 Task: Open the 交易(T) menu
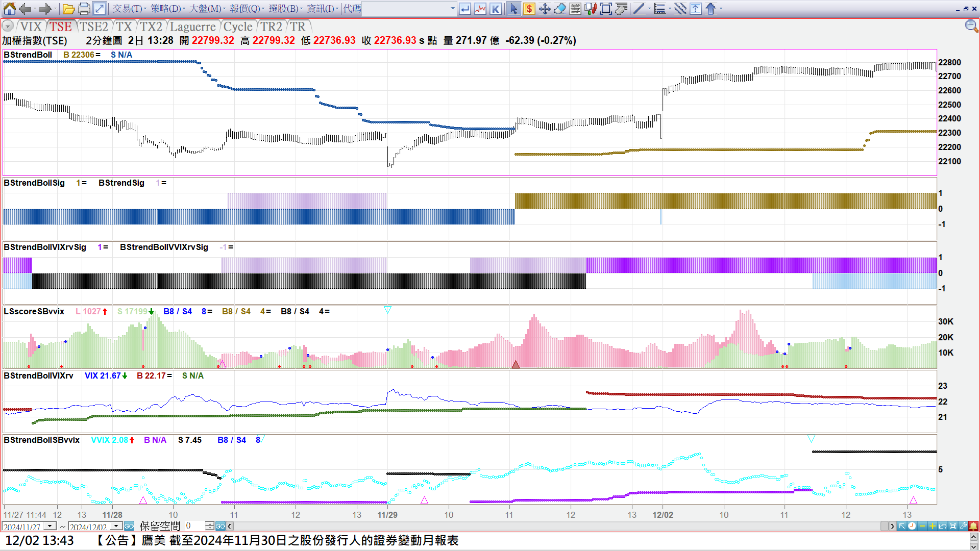click(x=129, y=9)
